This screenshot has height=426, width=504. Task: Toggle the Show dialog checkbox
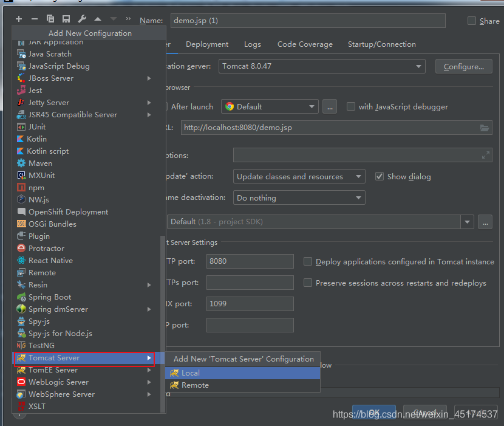tap(380, 176)
